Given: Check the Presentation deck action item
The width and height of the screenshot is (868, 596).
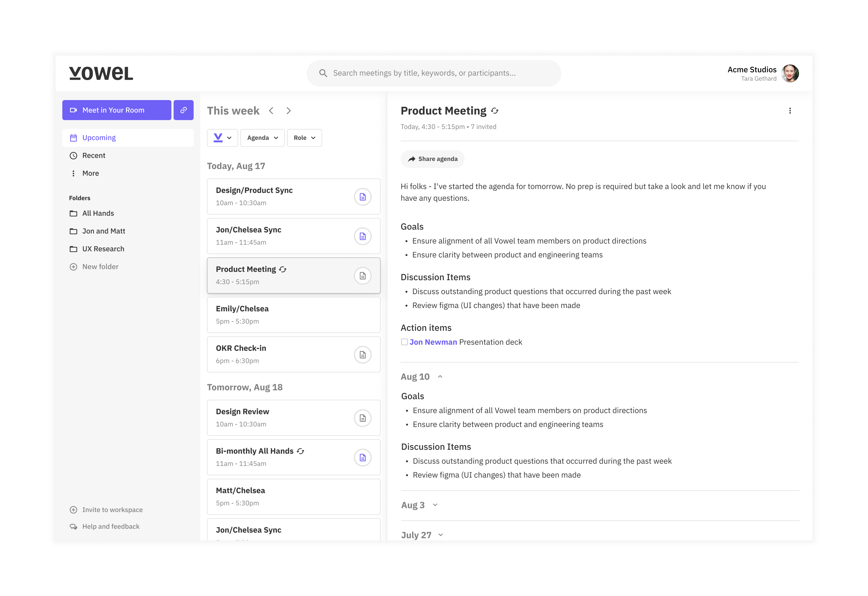Looking at the screenshot, I should click(404, 342).
